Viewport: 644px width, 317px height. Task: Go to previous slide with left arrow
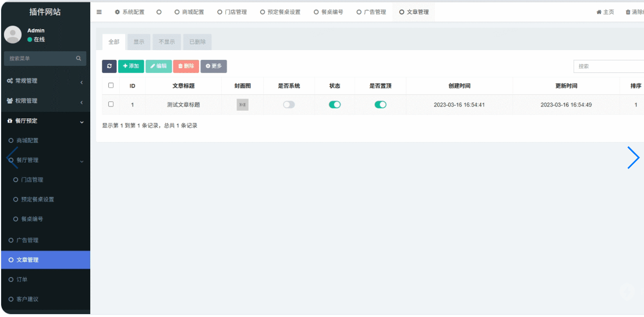[12, 157]
